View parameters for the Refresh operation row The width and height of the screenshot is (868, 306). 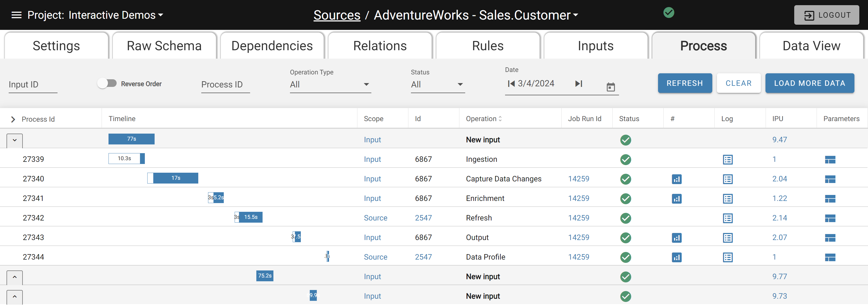830,218
